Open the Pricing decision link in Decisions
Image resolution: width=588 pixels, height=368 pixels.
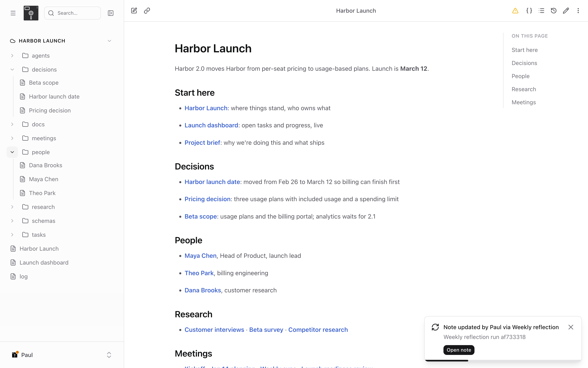[x=207, y=199]
